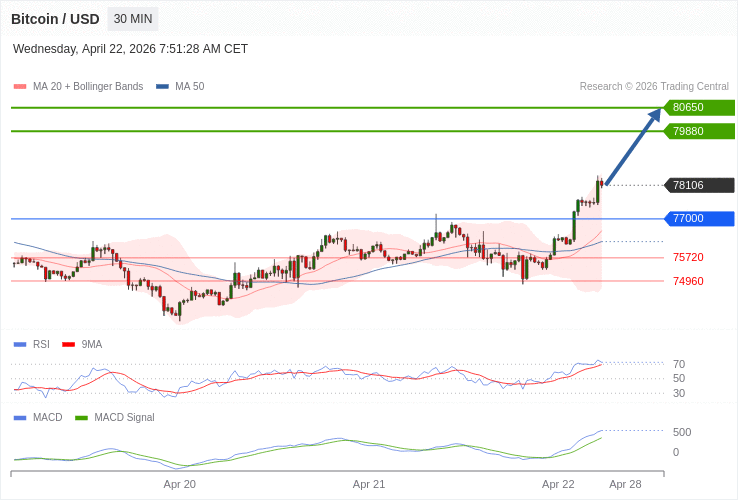Click the MACD legend swatch
738x500 pixels.
[20, 418]
